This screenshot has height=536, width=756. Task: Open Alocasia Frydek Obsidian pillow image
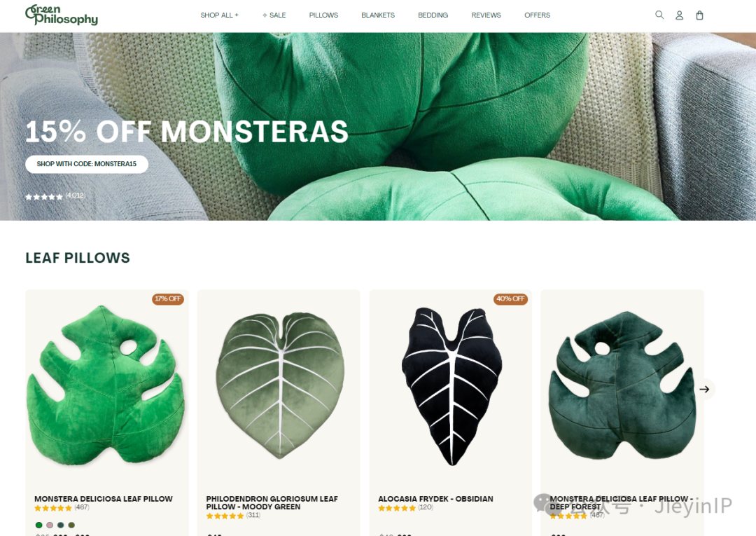click(451, 386)
